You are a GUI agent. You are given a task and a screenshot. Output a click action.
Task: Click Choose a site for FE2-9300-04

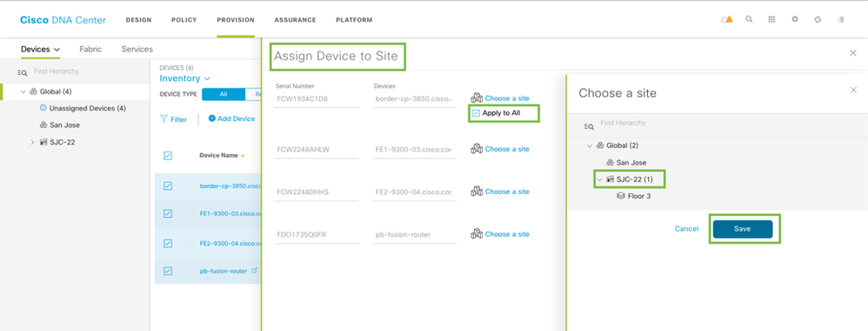tap(507, 192)
